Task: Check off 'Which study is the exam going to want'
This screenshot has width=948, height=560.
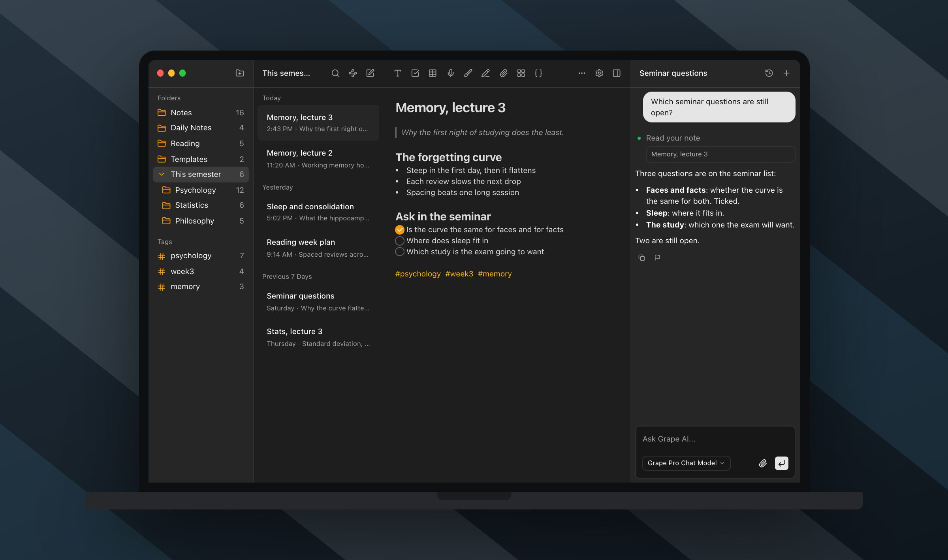Action: 400,252
